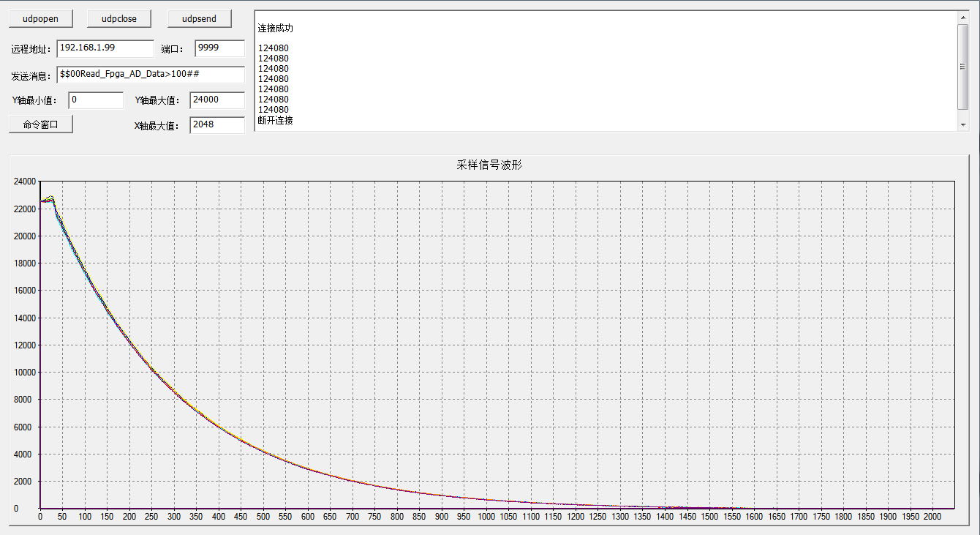Viewport: 980px width, 535px height.
Task: Click the 1000 label on X axis
Action: coord(486,517)
